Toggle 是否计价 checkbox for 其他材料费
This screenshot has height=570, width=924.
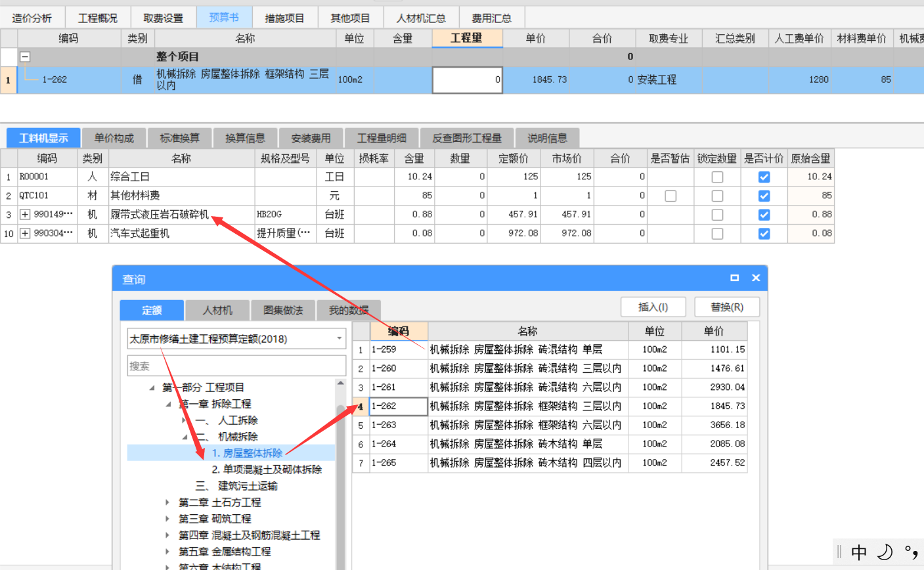(x=764, y=196)
